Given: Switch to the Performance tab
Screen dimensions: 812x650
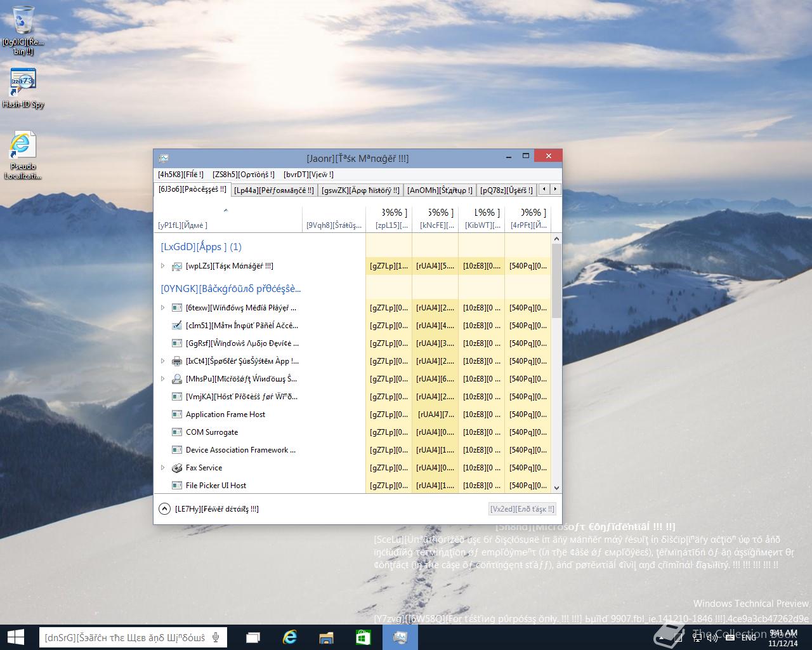Looking at the screenshot, I should coord(273,190).
